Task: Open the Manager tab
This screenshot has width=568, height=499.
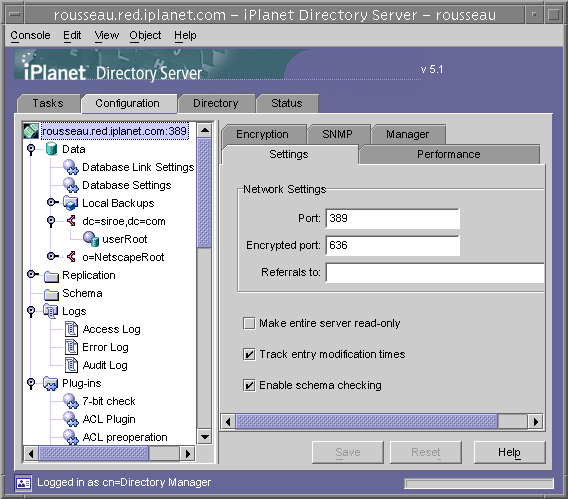Action: 408,134
